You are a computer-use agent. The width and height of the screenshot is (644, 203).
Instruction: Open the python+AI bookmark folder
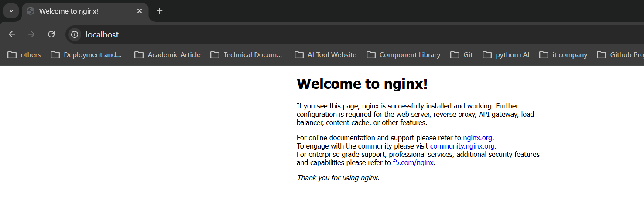click(x=506, y=55)
